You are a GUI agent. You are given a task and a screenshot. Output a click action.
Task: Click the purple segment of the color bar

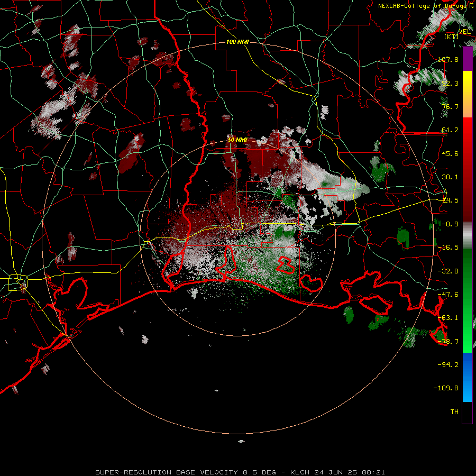point(467,59)
